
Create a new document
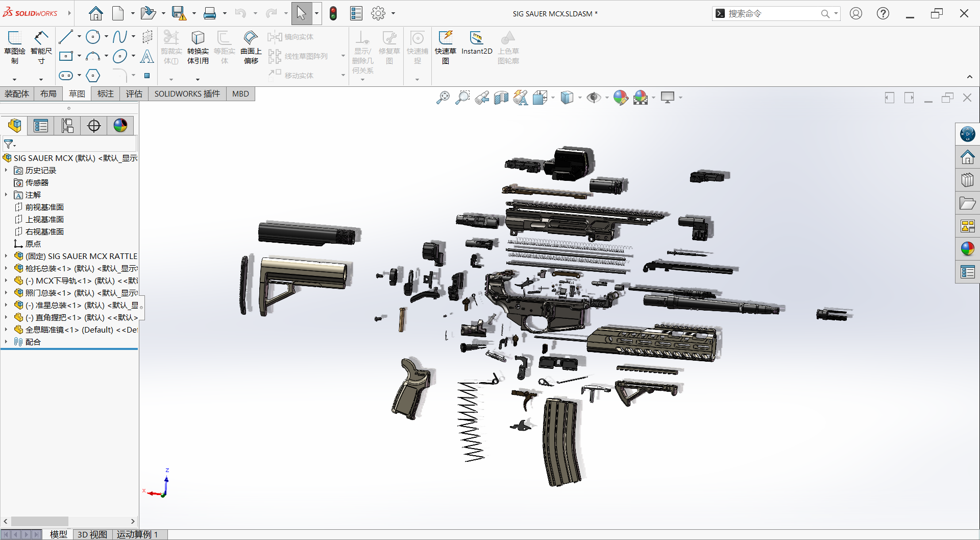[x=118, y=13]
